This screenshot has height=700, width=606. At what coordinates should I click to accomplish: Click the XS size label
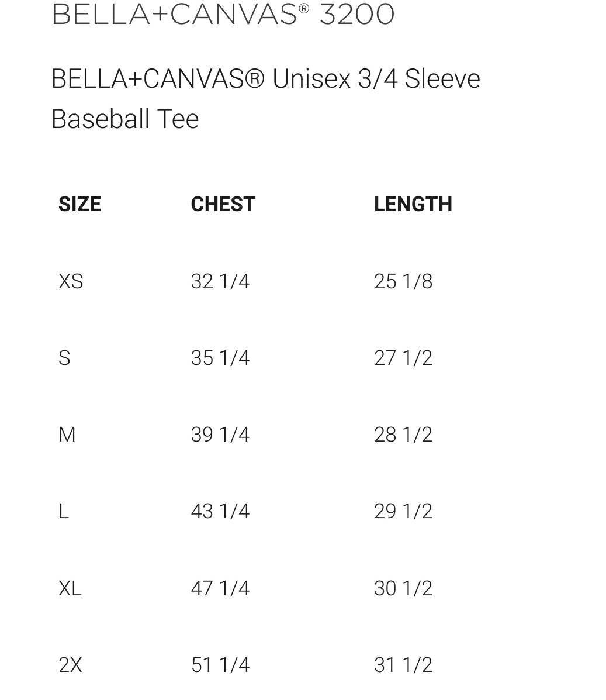pyautogui.click(x=71, y=281)
